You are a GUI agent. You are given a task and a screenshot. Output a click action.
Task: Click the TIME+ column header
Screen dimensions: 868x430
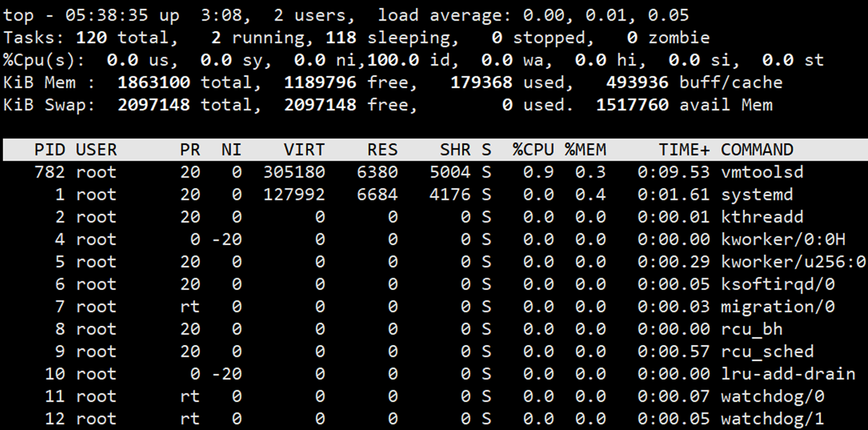(x=684, y=150)
